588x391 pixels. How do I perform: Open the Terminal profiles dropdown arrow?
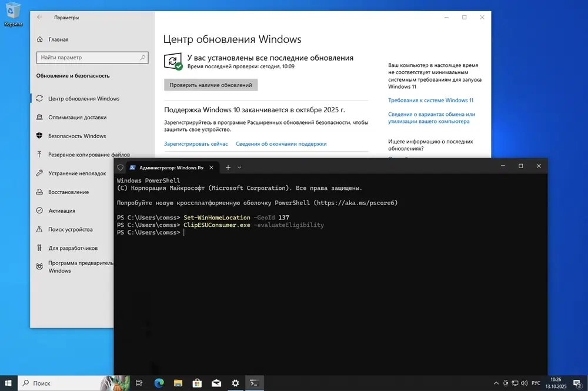coord(239,167)
